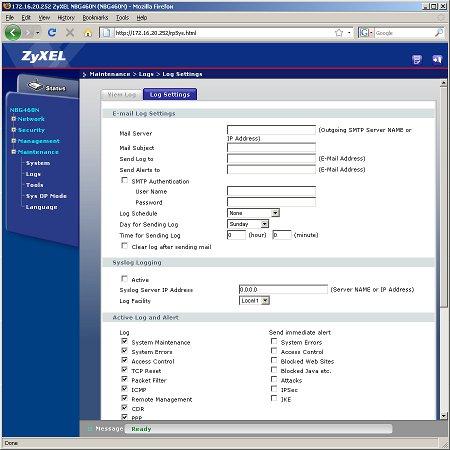Open the Logs page in sidebar
The image size is (450, 450).
(x=33, y=174)
